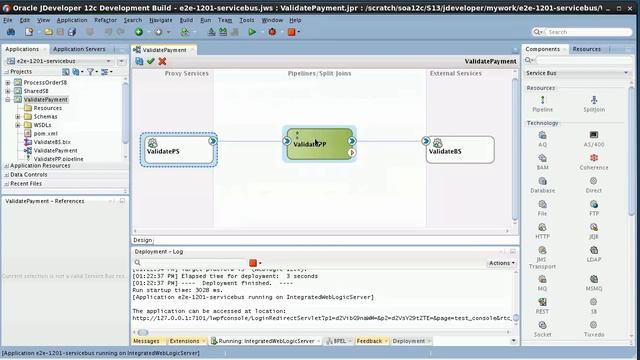Image resolution: width=640 pixels, height=360 pixels.
Task: Pick the AQ technology adapter
Action: [542, 139]
